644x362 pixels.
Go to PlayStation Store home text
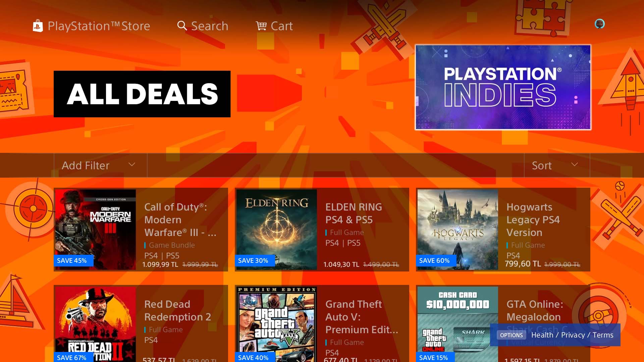(x=99, y=26)
